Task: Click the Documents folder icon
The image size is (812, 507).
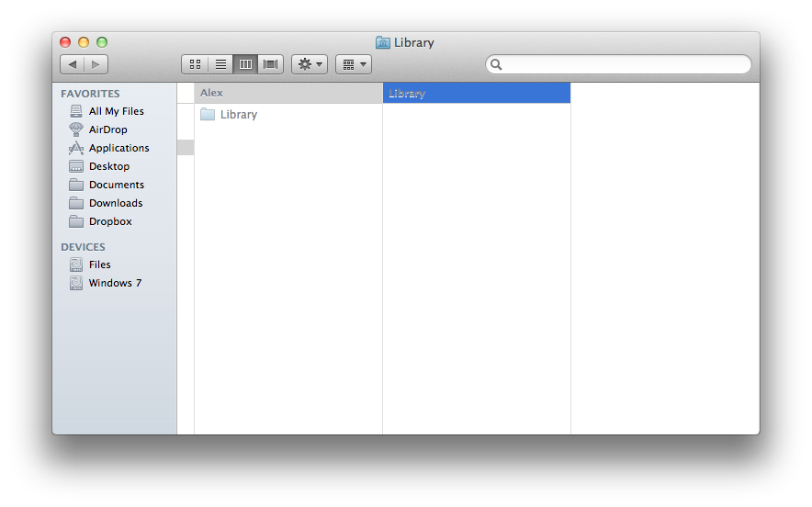Action: point(76,185)
